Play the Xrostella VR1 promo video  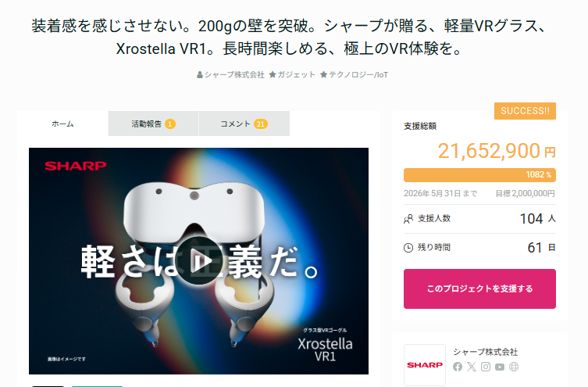tap(199, 260)
